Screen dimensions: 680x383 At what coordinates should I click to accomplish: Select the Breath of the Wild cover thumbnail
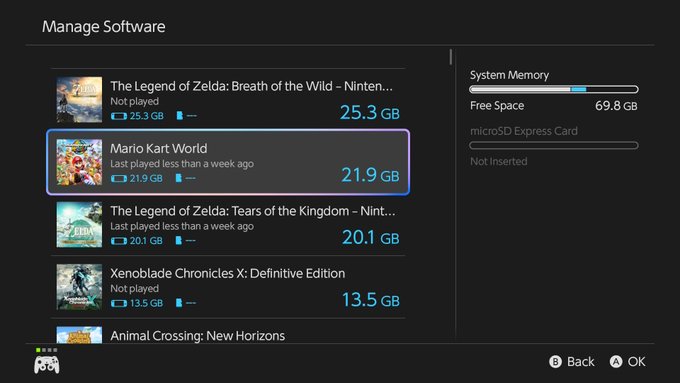pos(79,99)
